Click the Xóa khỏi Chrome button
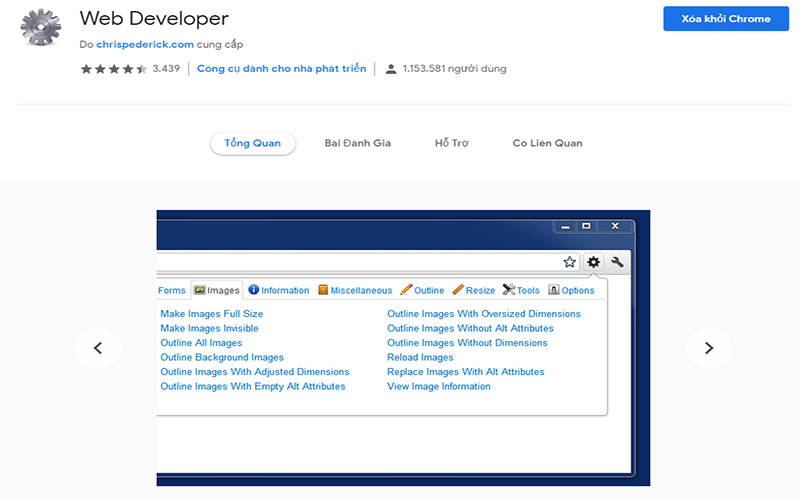Screen dimensions: 800x500 pos(726,19)
